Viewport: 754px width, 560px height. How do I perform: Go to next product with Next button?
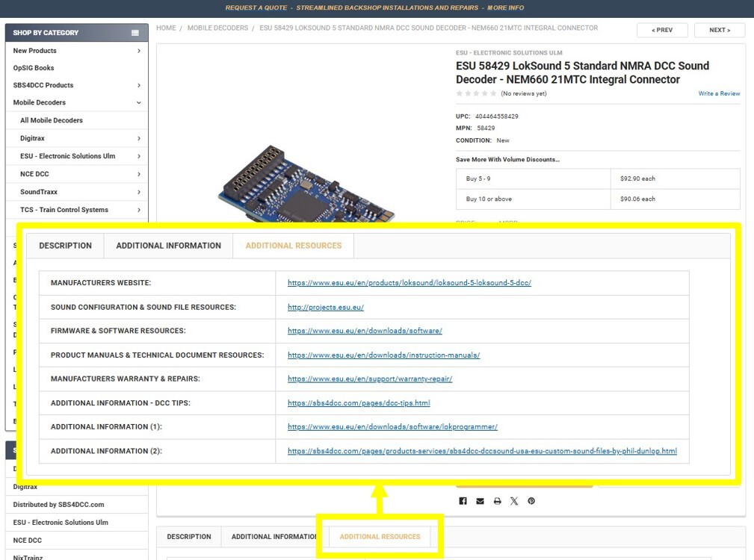(x=720, y=30)
